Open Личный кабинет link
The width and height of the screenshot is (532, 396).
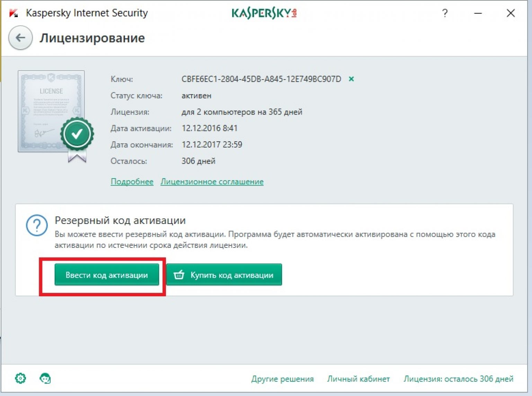[358, 379]
